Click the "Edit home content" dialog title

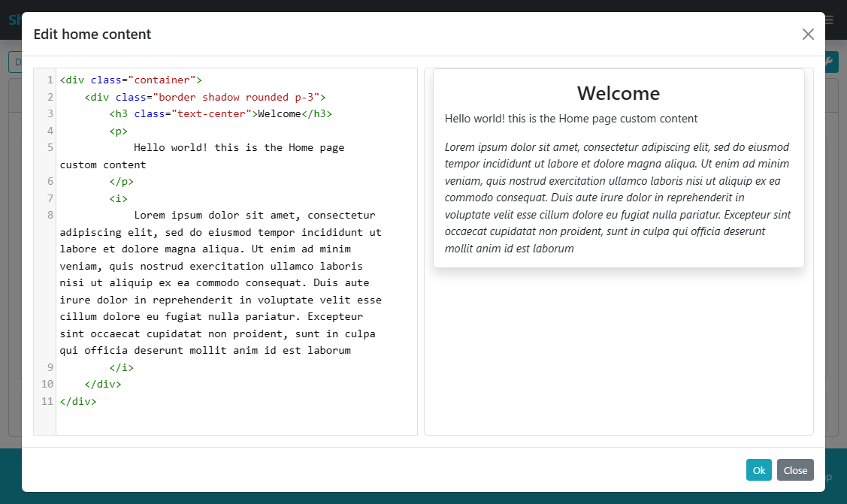92,35
